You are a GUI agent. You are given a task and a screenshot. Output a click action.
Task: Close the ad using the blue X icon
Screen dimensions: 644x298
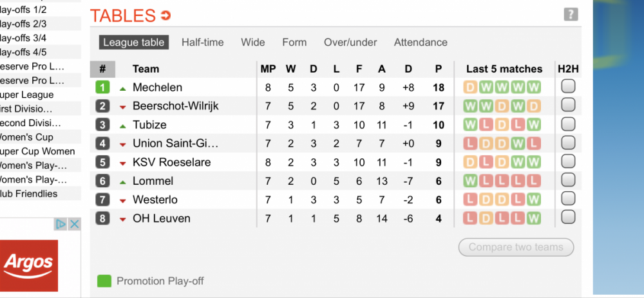pos(74,224)
